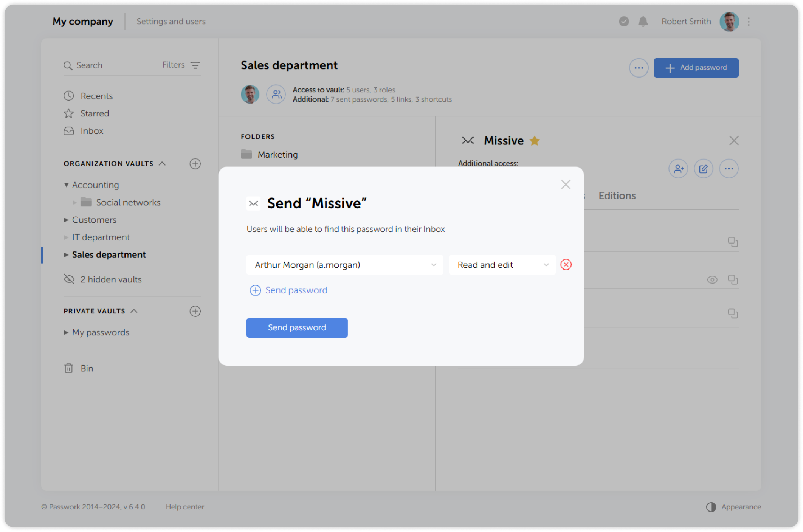Open the Bin from the sidebar
The height and width of the screenshot is (532, 803).
coord(86,368)
